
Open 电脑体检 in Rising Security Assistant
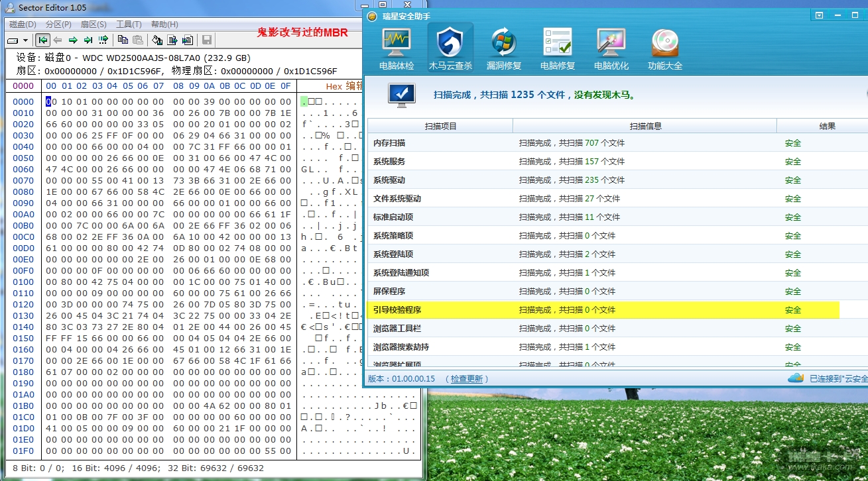(397, 49)
